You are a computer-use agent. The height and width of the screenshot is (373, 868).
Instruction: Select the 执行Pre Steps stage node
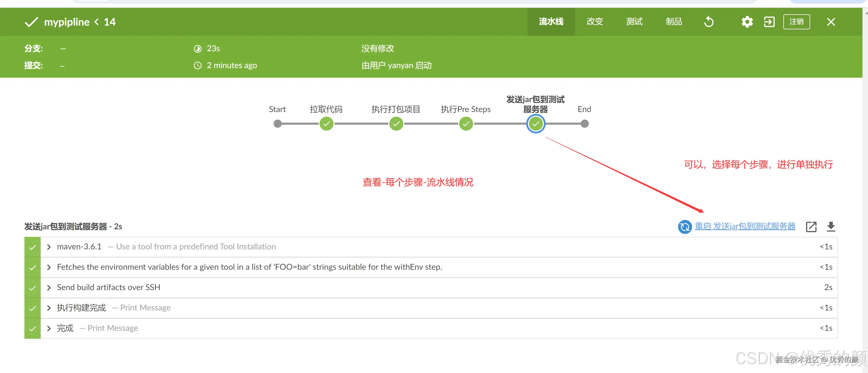point(466,124)
